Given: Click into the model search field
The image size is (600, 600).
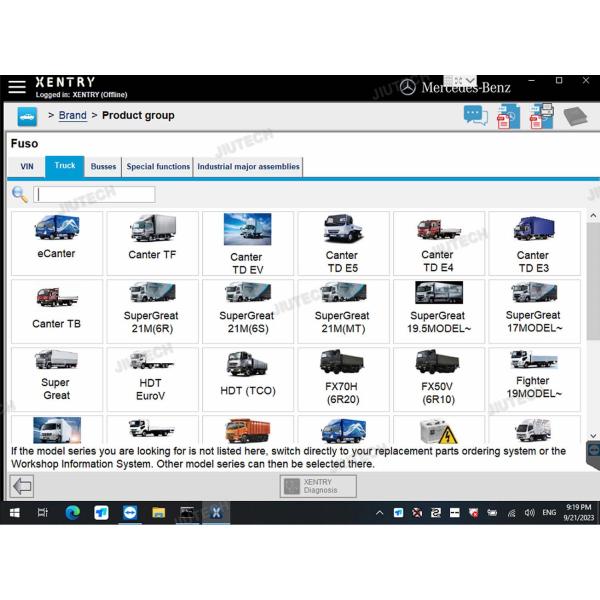Looking at the screenshot, I should pos(95,194).
